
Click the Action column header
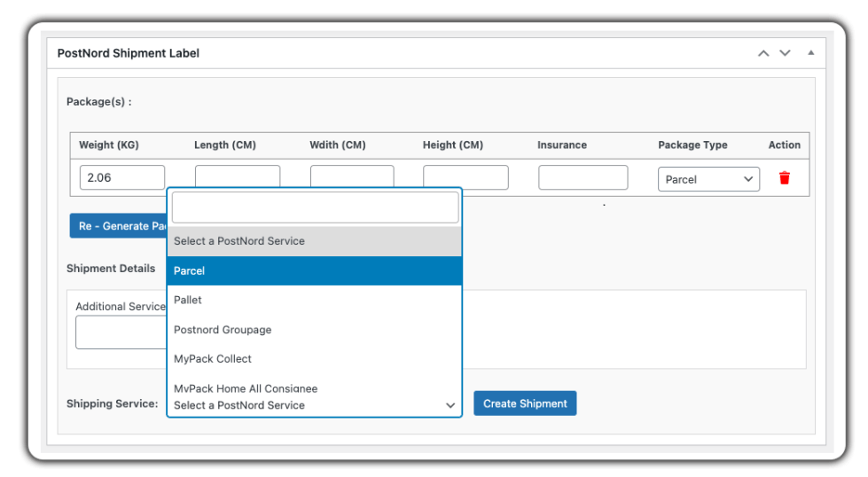coord(784,145)
